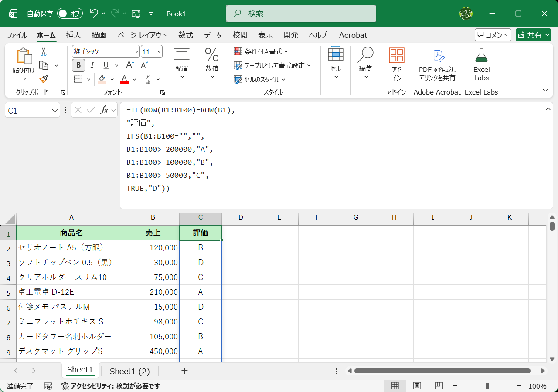The height and width of the screenshot is (392, 558).
Task: Open the コメント panel
Action: pyautogui.click(x=493, y=35)
